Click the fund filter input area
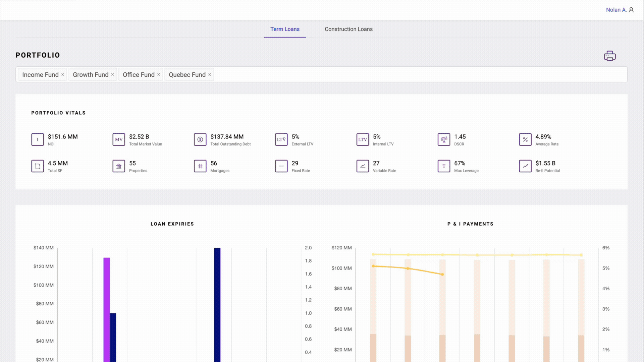This screenshot has width=644, height=362. (402, 74)
